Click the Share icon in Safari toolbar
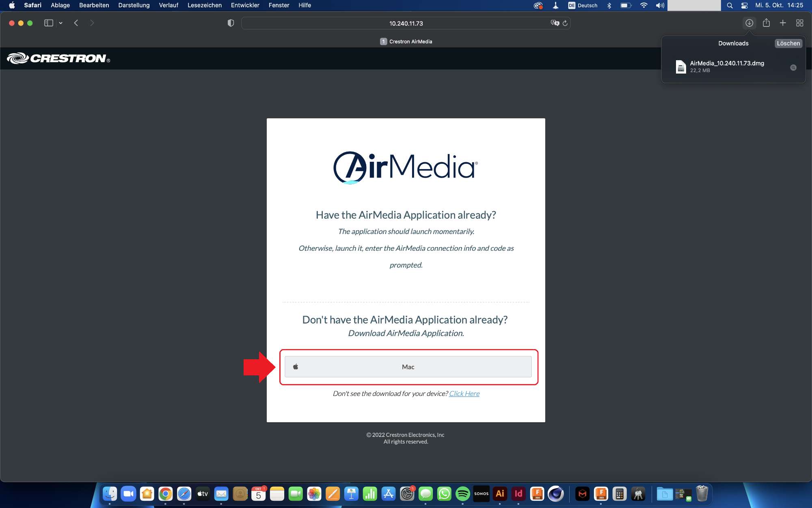The height and width of the screenshot is (508, 812). [x=766, y=23]
